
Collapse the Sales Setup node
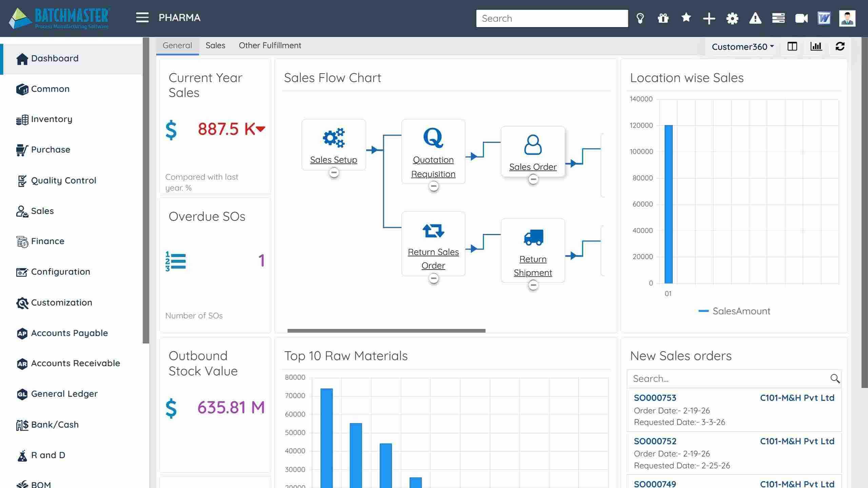334,173
